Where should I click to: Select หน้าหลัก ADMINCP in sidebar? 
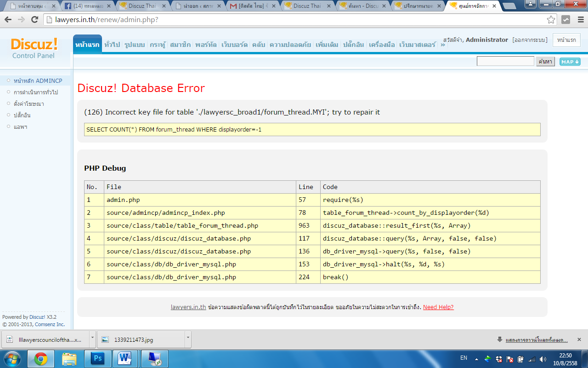coord(38,81)
